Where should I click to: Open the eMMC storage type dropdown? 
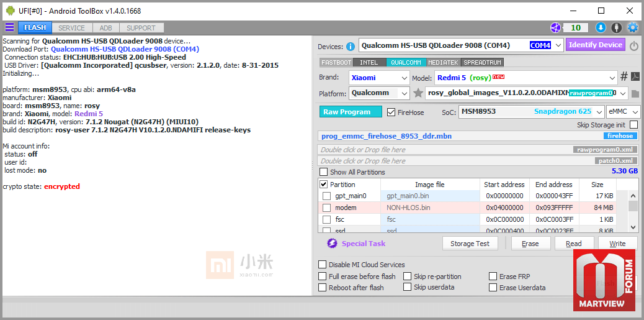pyautogui.click(x=624, y=111)
